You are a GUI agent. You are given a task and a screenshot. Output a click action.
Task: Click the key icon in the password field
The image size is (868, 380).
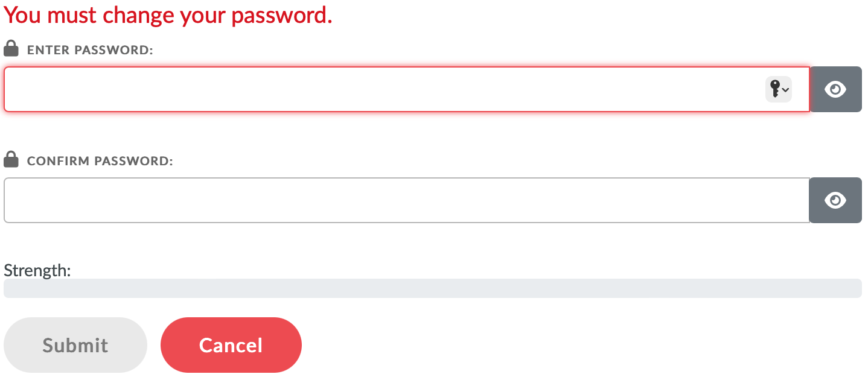(x=775, y=89)
